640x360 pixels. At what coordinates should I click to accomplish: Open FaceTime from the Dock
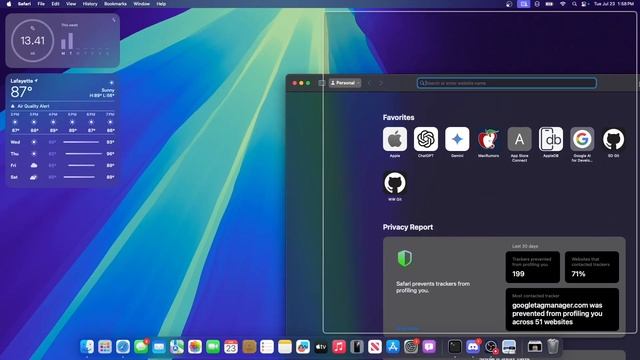coord(213,347)
